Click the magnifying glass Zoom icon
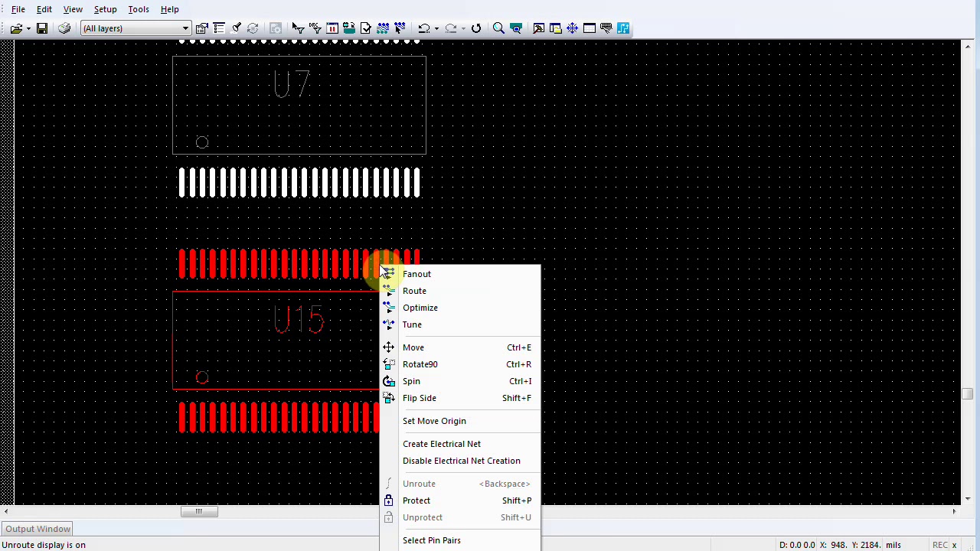 [x=498, y=28]
